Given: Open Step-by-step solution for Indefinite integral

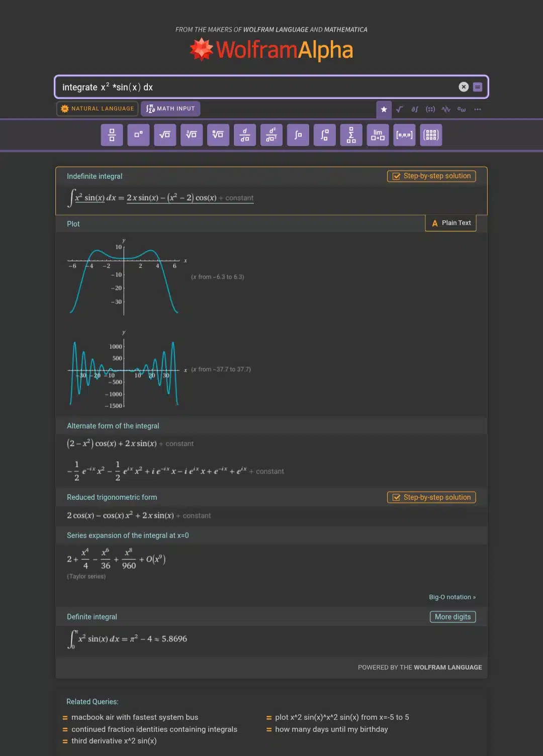Looking at the screenshot, I should click(431, 176).
